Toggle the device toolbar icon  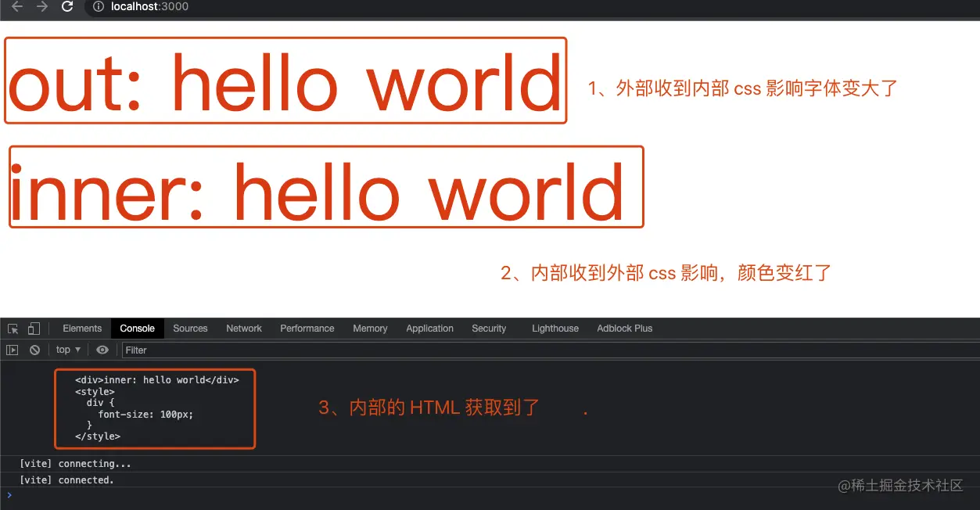point(34,329)
